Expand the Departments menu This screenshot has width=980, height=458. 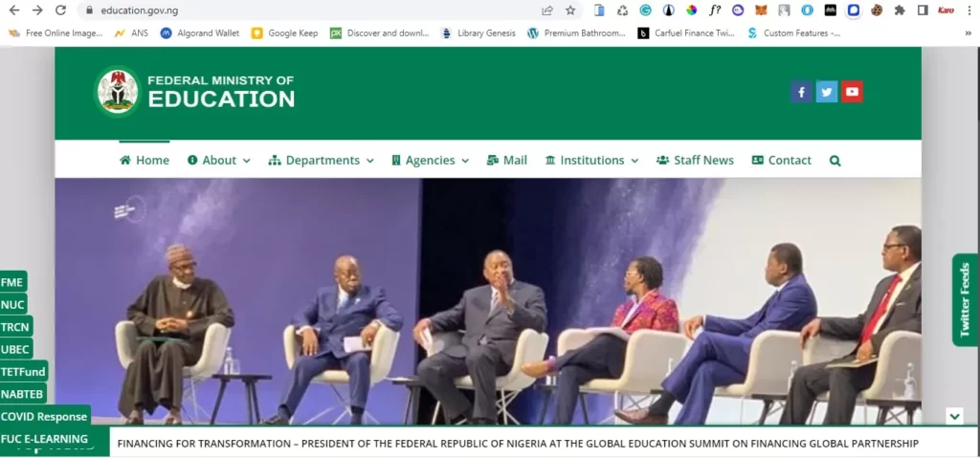click(x=322, y=161)
